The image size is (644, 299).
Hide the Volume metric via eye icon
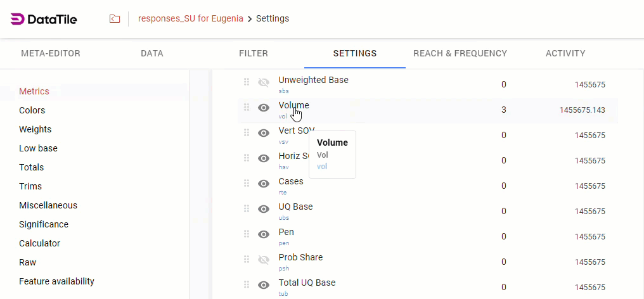coord(264,108)
